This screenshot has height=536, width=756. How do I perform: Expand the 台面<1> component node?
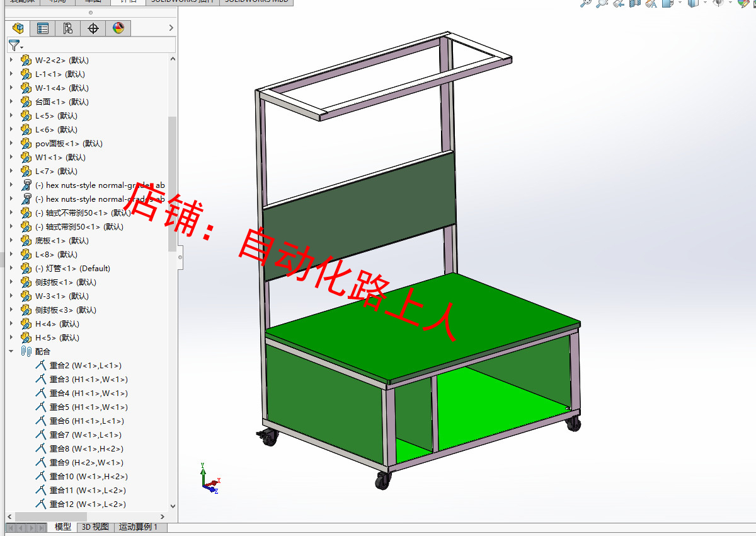pyautogui.click(x=11, y=102)
